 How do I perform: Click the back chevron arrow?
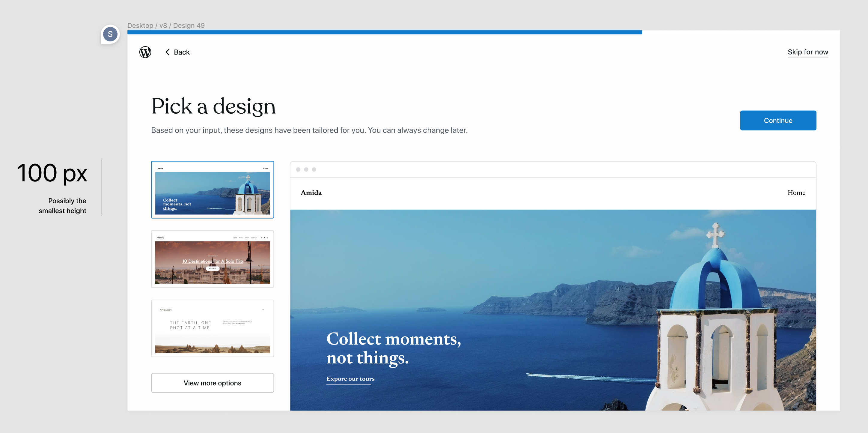click(168, 52)
